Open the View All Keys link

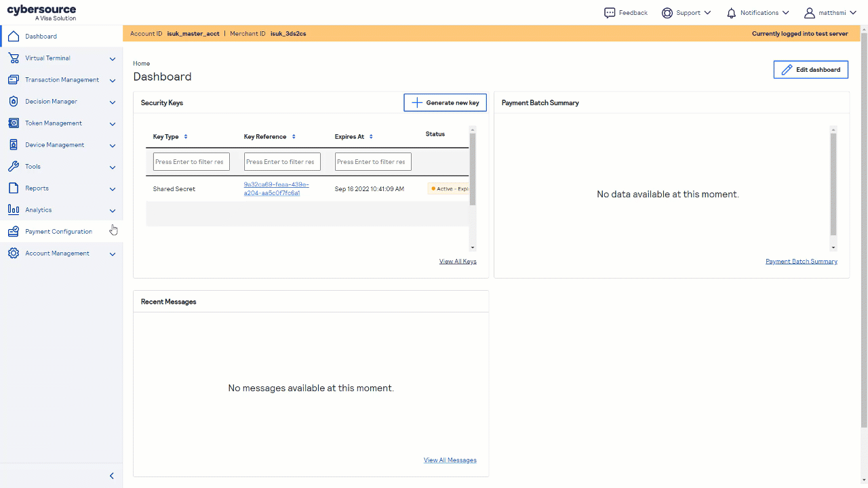(x=458, y=262)
